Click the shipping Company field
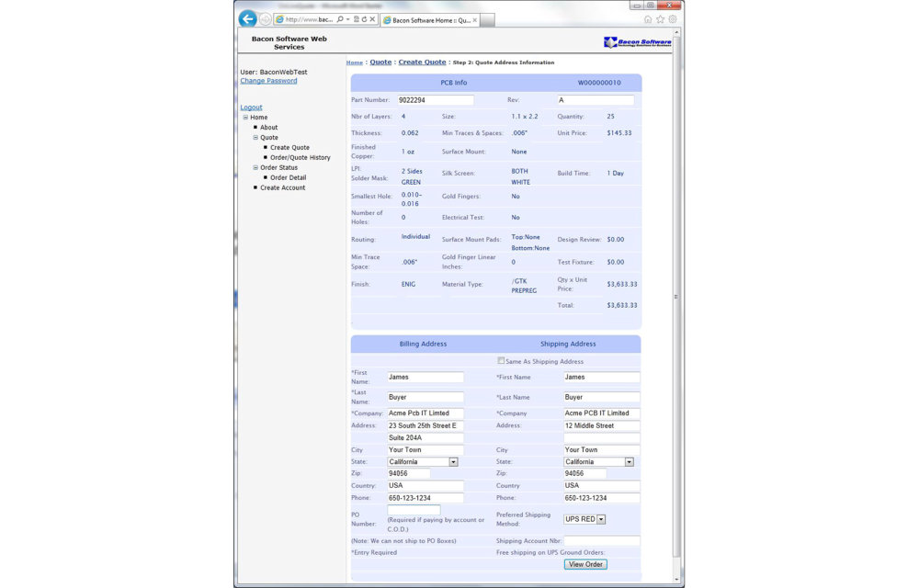Screen dimensions: 919x588 click(x=601, y=413)
